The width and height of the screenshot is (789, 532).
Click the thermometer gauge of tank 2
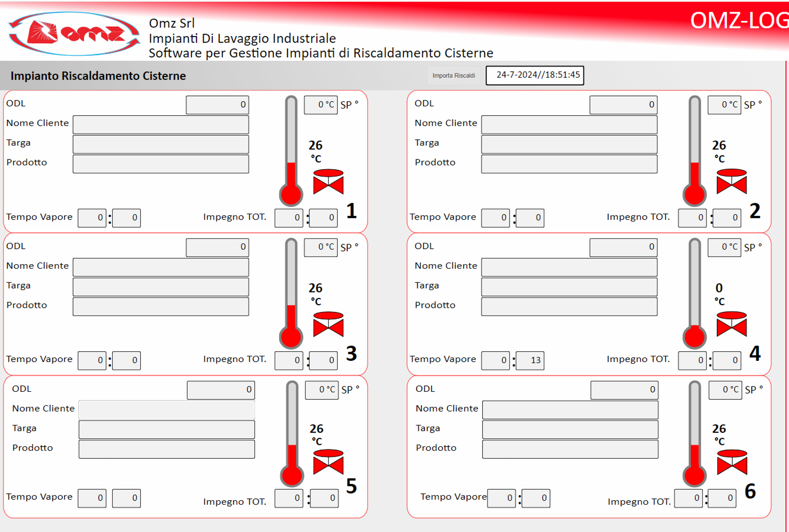pyautogui.click(x=694, y=151)
